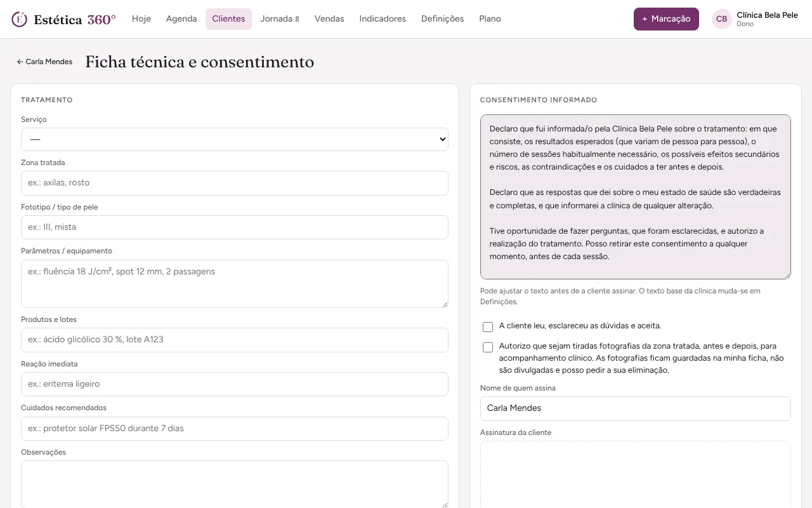
Task: Click the Clínica Bela Pele account name
Action: 767,15
